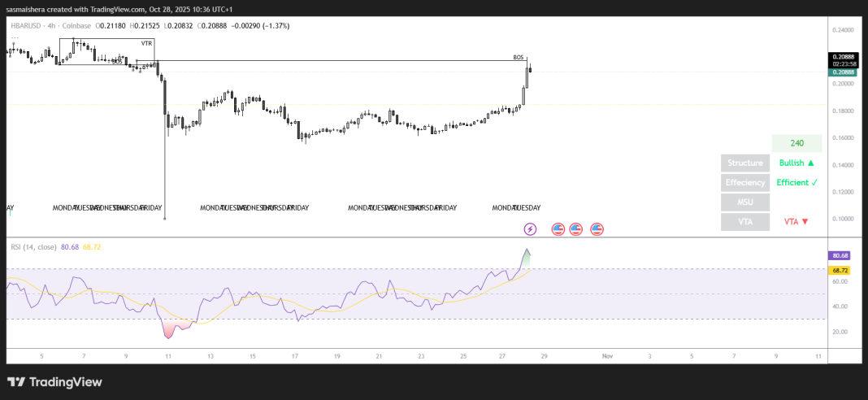
Task: Click the gray VTA table cell
Action: 745,221
